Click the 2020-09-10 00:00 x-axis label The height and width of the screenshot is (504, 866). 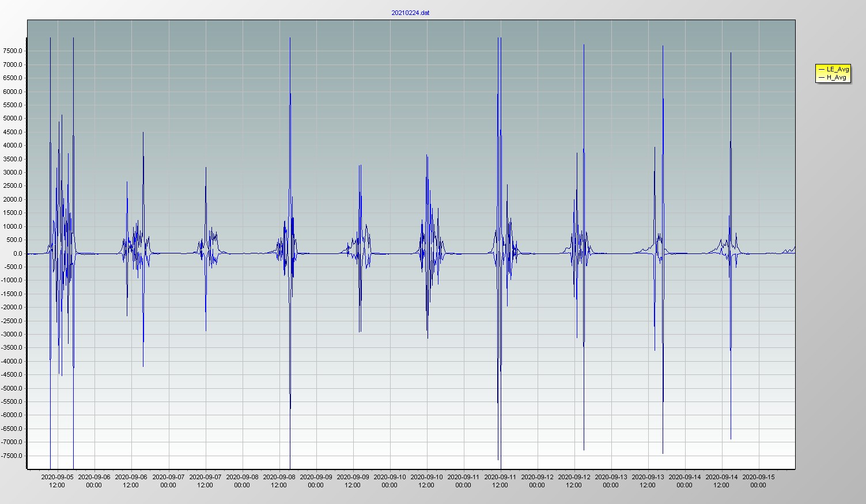[389, 481]
